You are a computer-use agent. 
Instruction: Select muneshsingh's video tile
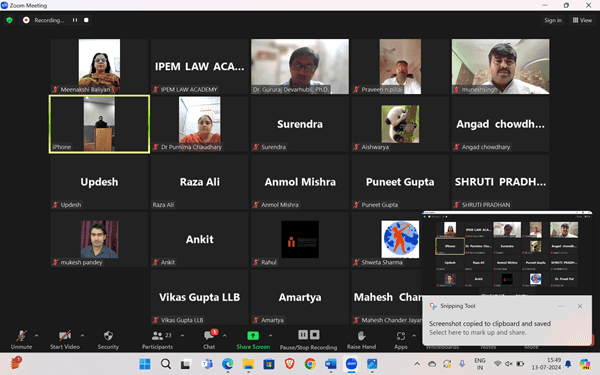click(x=500, y=66)
